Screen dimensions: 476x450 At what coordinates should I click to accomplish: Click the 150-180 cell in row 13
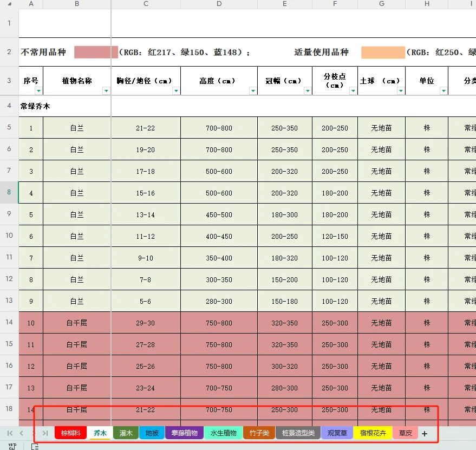point(285,301)
